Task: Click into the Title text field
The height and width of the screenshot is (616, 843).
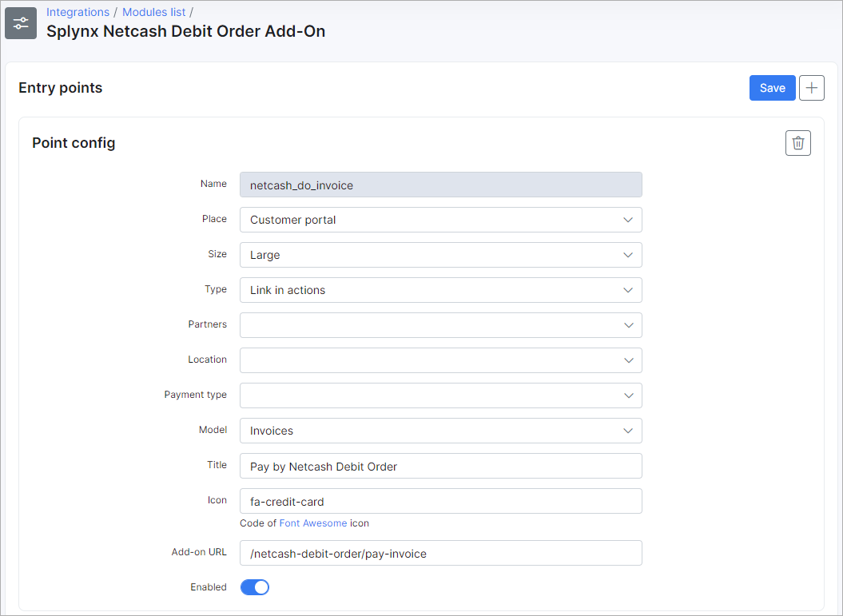Action: [x=440, y=466]
